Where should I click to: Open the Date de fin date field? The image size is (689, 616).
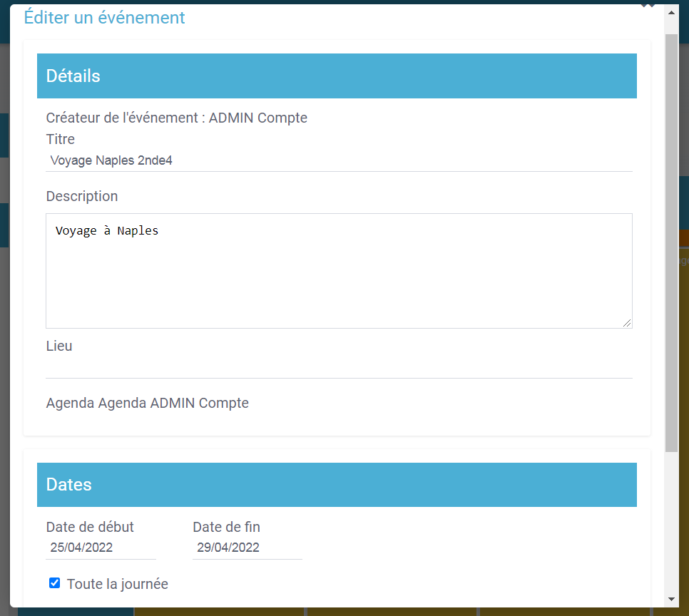click(247, 548)
